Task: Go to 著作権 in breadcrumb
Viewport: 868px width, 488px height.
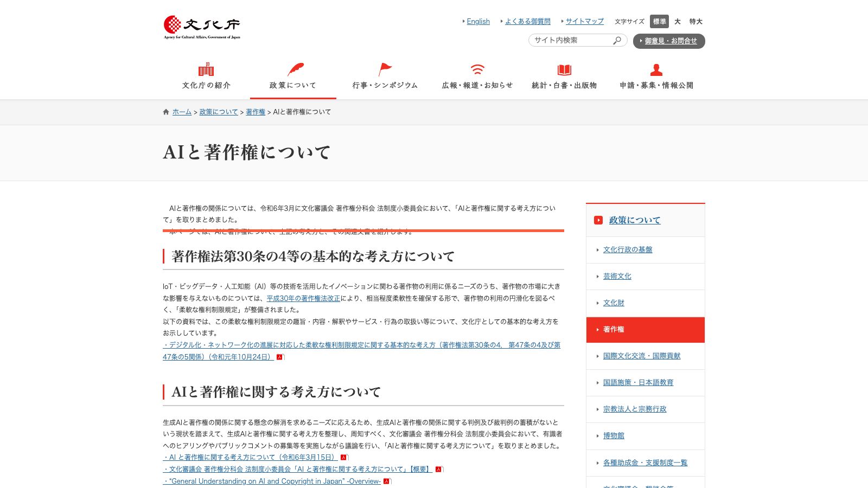Action: (x=256, y=112)
